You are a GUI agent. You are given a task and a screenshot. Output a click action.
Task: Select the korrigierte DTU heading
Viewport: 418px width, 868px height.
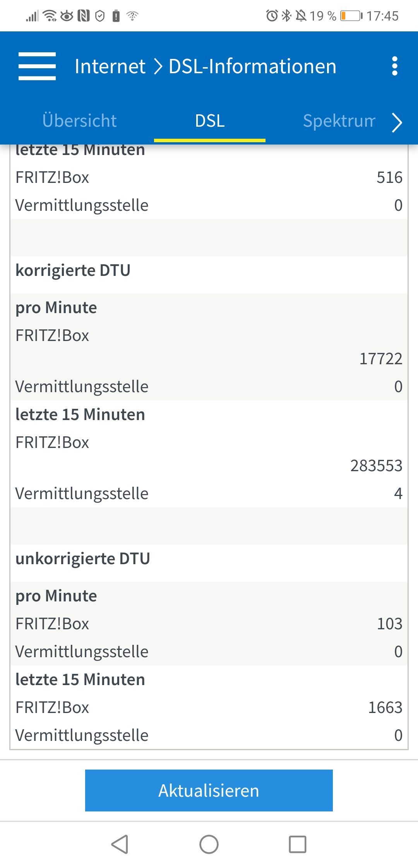click(x=73, y=270)
